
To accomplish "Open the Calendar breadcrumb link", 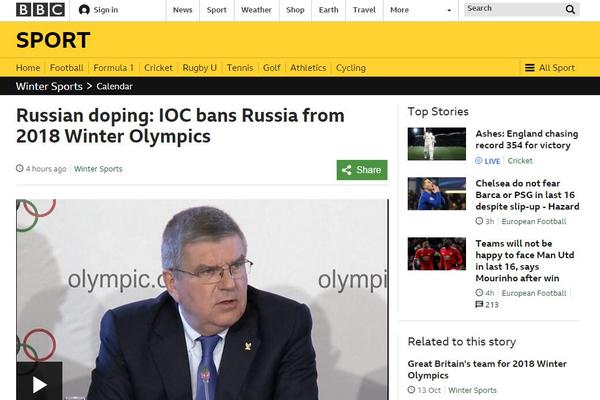I will coord(114,87).
